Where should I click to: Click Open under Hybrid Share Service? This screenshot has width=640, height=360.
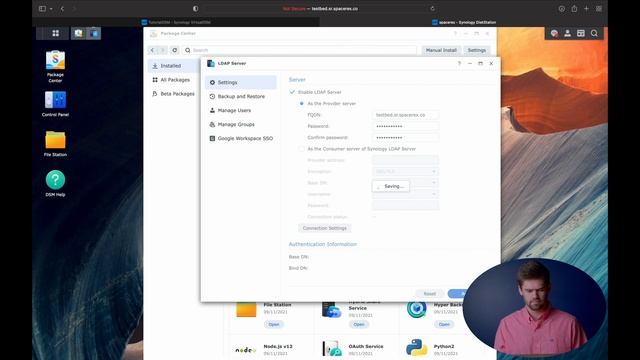pos(359,324)
